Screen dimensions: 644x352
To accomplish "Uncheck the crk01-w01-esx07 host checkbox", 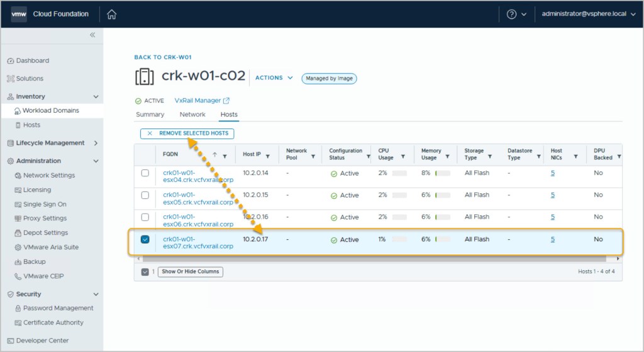I will tap(145, 239).
